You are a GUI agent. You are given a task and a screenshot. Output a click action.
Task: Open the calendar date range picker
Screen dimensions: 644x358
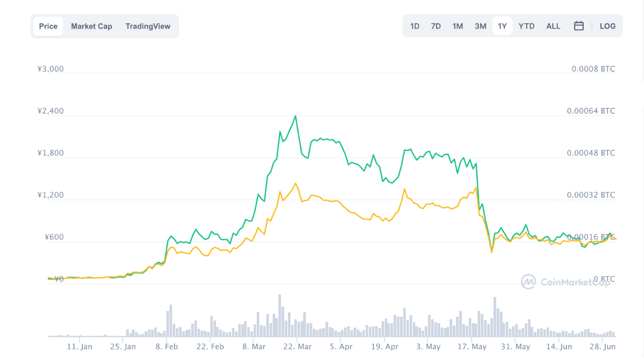pyautogui.click(x=579, y=26)
